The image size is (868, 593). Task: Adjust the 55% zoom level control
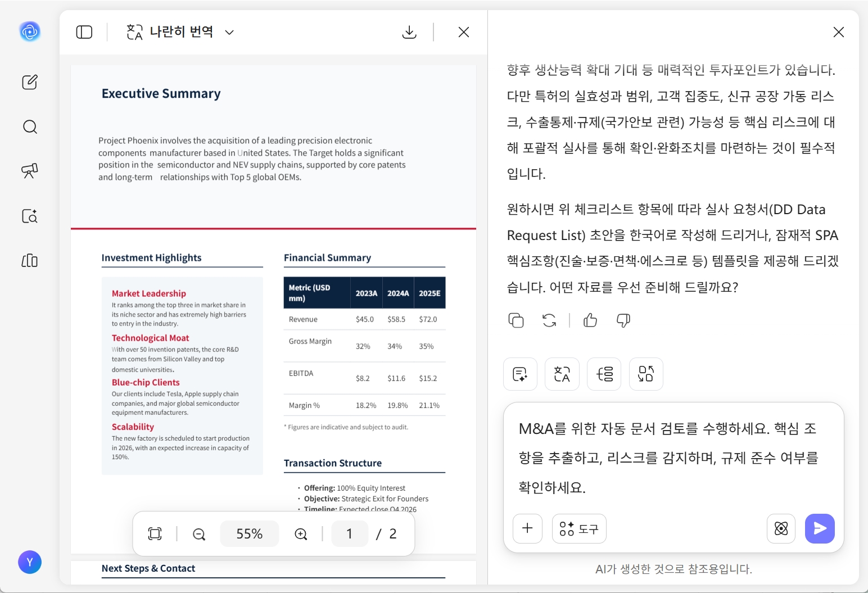(x=250, y=533)
